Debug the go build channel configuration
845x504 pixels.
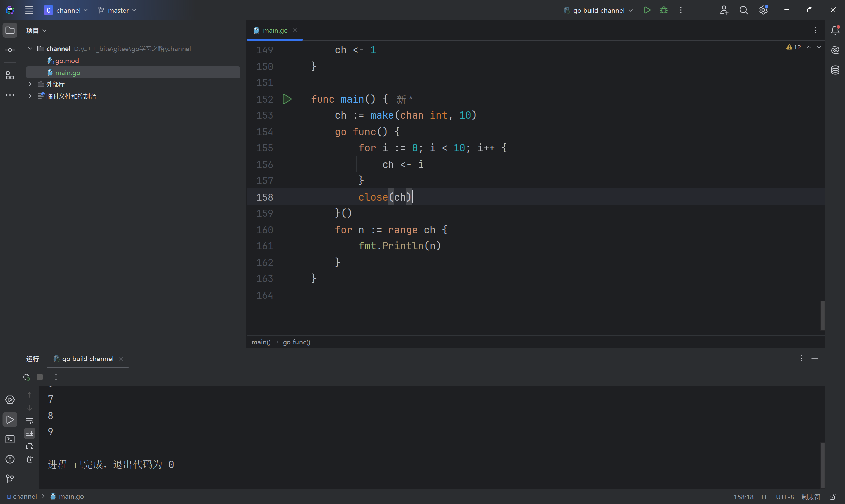pyautogui.click(x=663, y=10)
